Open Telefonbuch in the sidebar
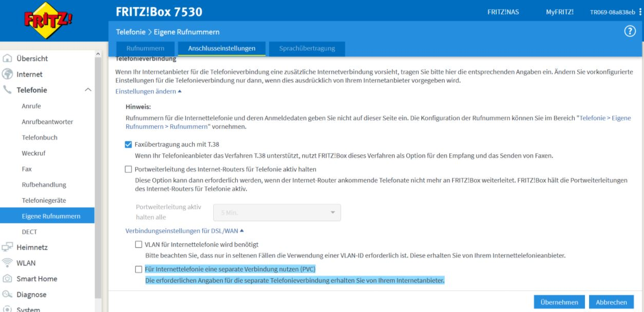Viewport: 644px width, 312px height. (x=40, y=138)
